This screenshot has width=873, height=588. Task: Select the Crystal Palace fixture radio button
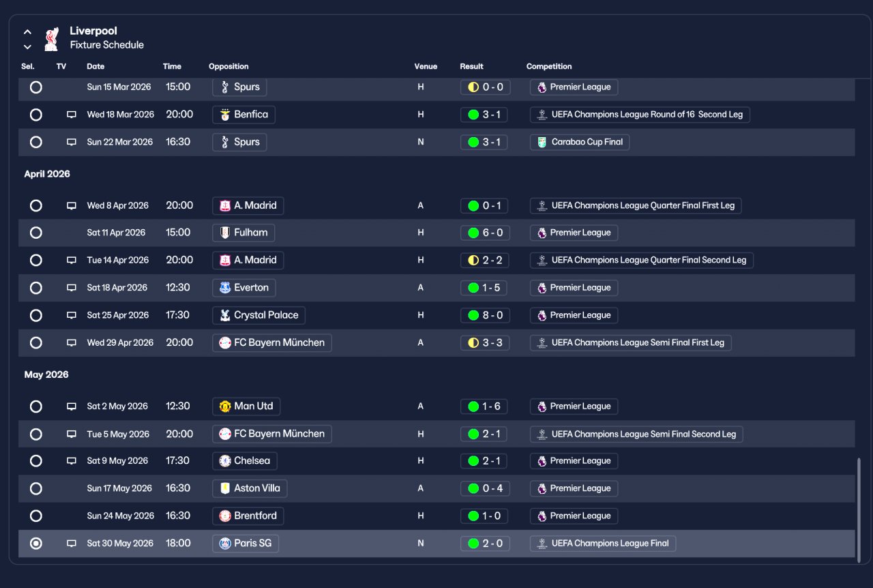36,315
